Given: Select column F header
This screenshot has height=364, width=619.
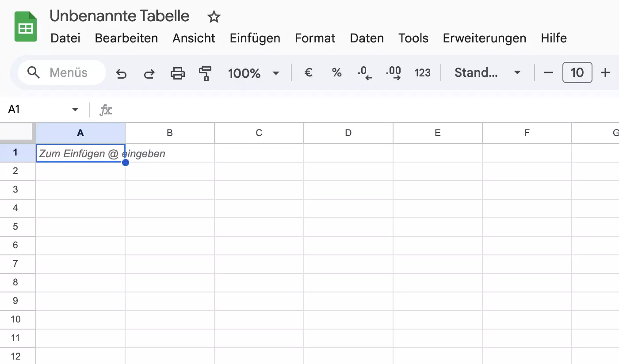Looking at the screenshot, I should pyautogui.click(x=527, y=133).
